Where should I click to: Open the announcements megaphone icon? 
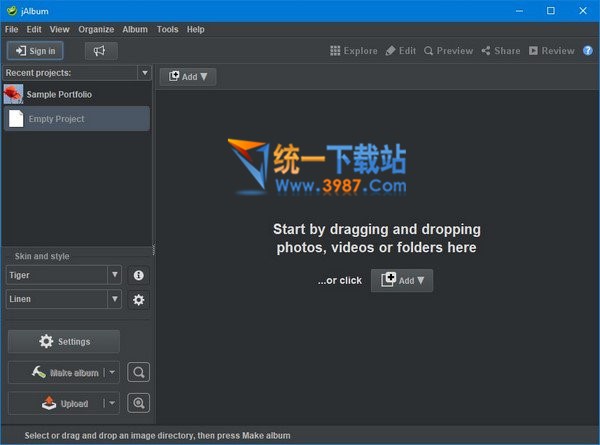[101, 51]
